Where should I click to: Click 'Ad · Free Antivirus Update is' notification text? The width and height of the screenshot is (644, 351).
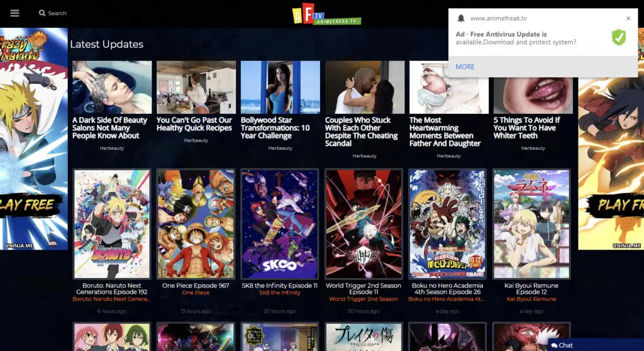[501, 34]
